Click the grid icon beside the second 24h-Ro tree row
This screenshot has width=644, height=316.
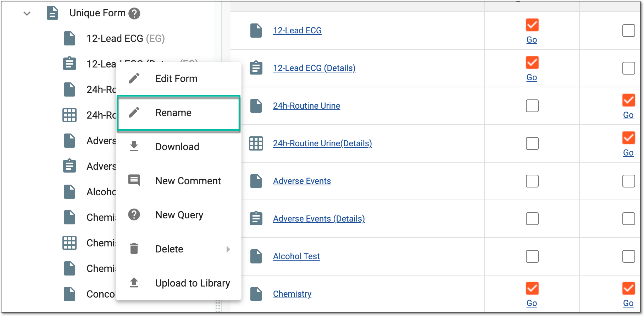(x=70, y=115)
